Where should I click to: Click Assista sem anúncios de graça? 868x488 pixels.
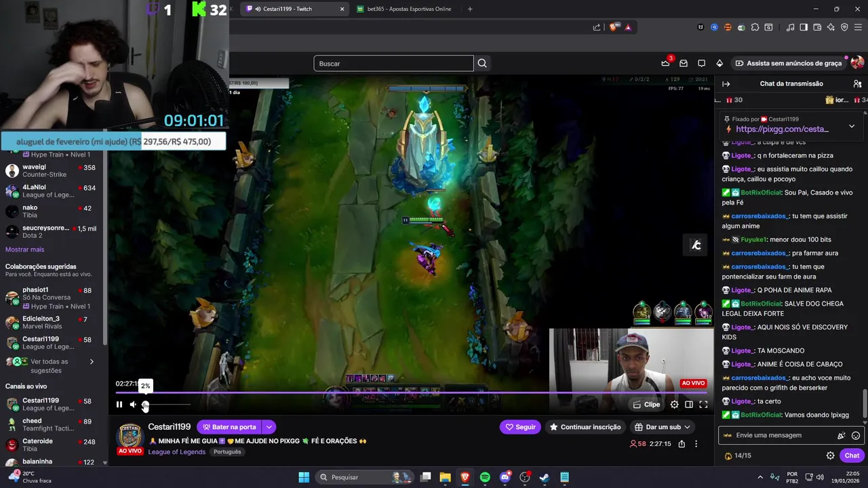point(788,63)
